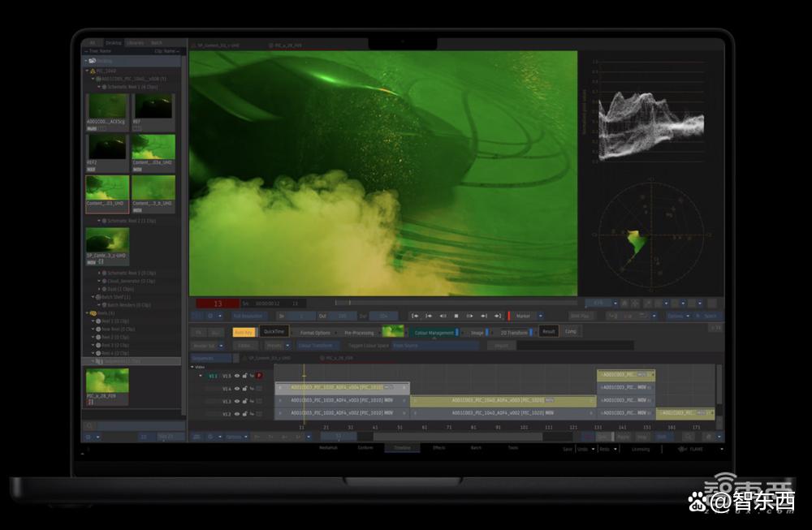Lock track V1.5 using the padlock
Image resolution: width=812 pixels, height=530 pixels.
click(x=244, y=376)
